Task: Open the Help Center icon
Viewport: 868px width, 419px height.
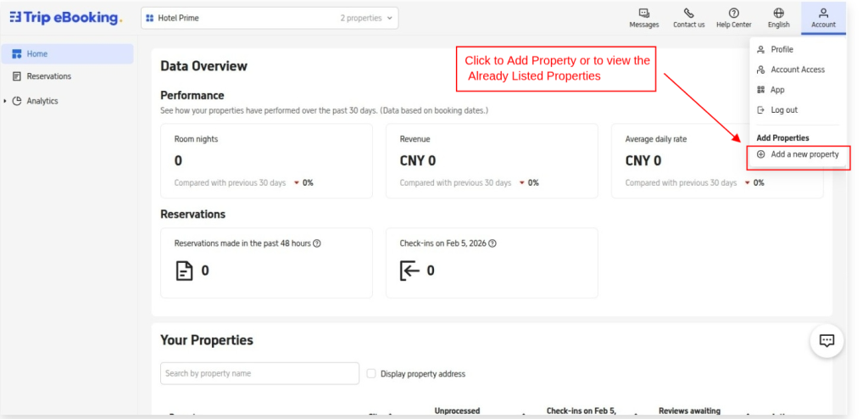Action: [x=733, y=14]
